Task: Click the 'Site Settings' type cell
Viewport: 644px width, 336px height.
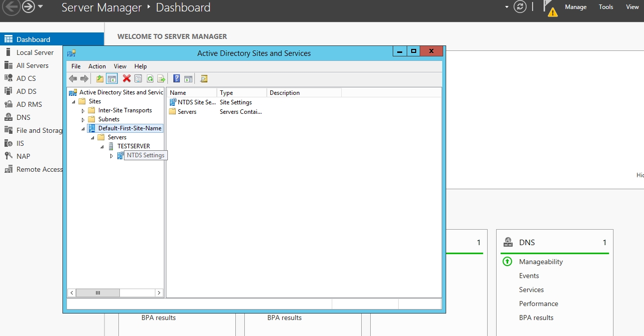Action: click(236, 102)
